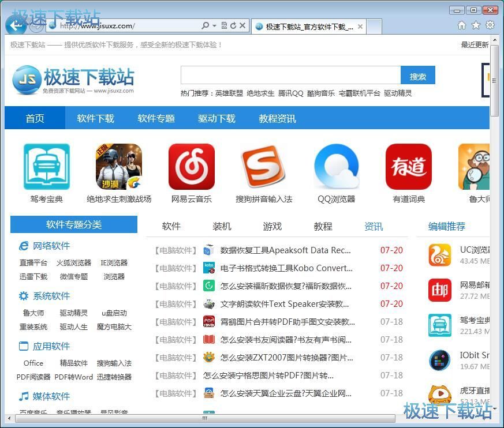Open the 软件下载 navigation item
Viewport: 504px width, 428px height.
tap(95, 118)
